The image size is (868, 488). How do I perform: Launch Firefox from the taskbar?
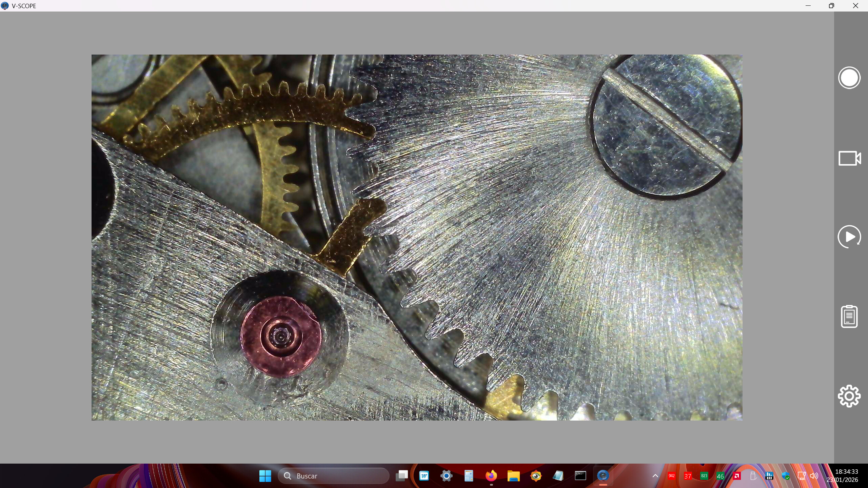491,476
